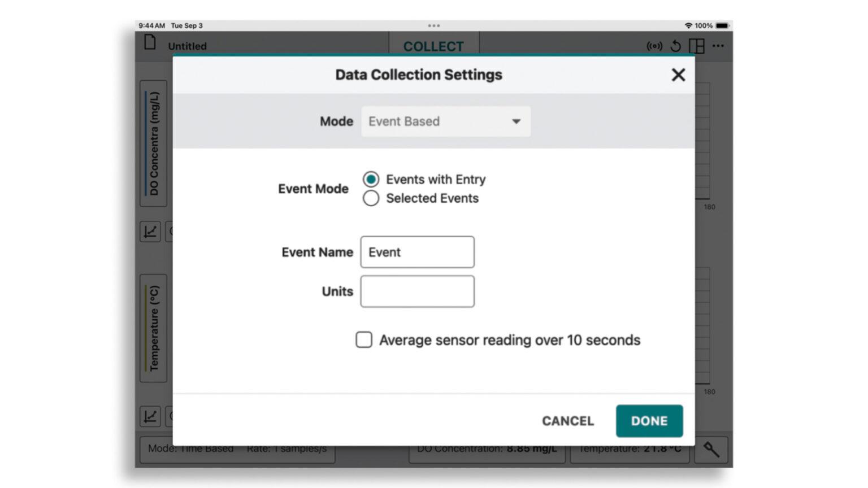Enable average sensor reading over 10 seconds
The image size is (868, 488).
click(x=364, y=340)
